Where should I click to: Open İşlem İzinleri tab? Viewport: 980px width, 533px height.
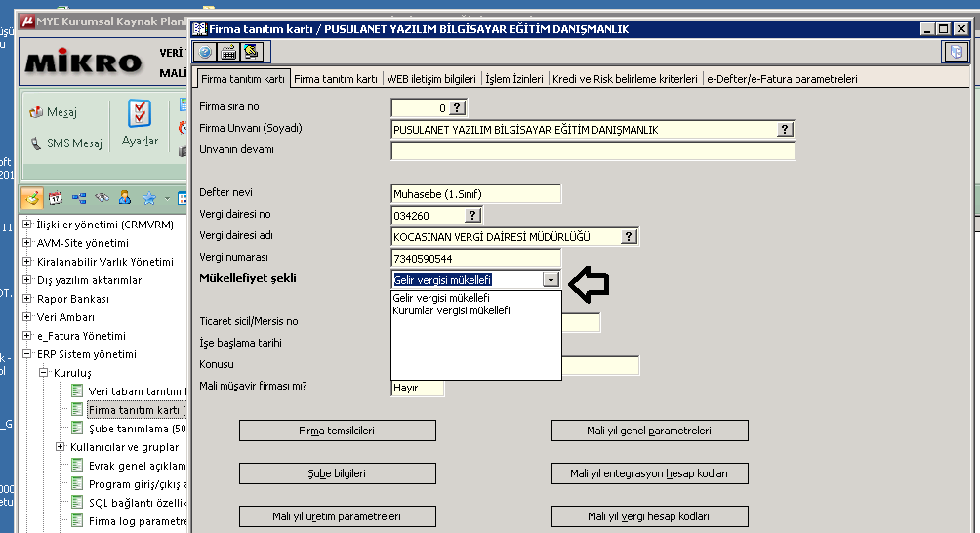coord(514,79)
